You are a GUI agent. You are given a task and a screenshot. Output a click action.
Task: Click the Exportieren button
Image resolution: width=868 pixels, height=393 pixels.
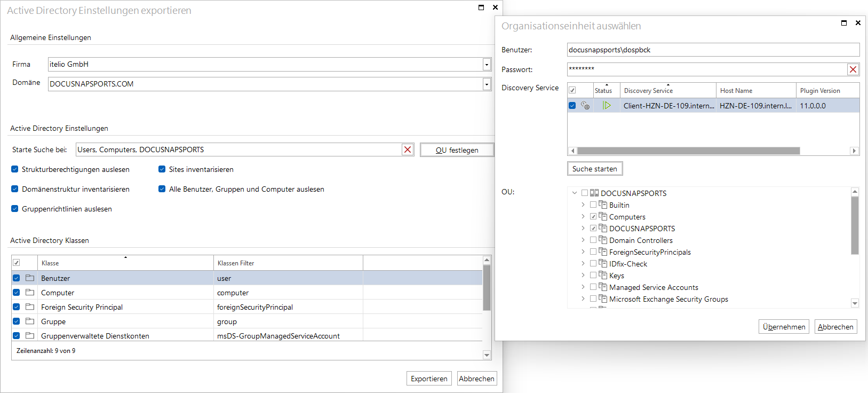coord(429,379)
